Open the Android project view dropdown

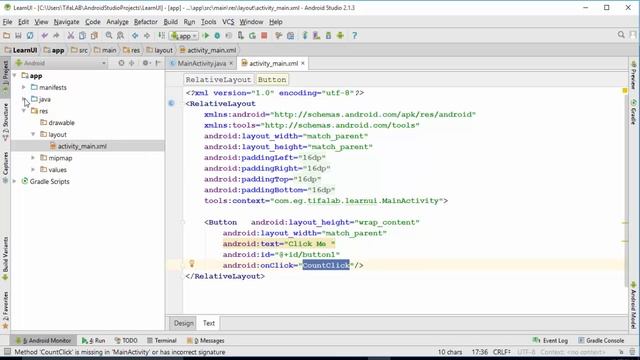(60, 63)
